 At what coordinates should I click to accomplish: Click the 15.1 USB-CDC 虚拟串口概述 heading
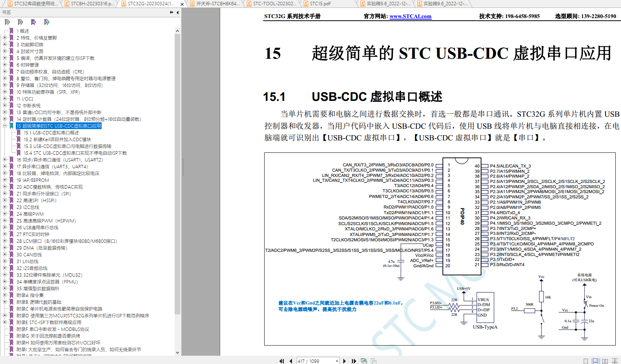click(353, 97)
